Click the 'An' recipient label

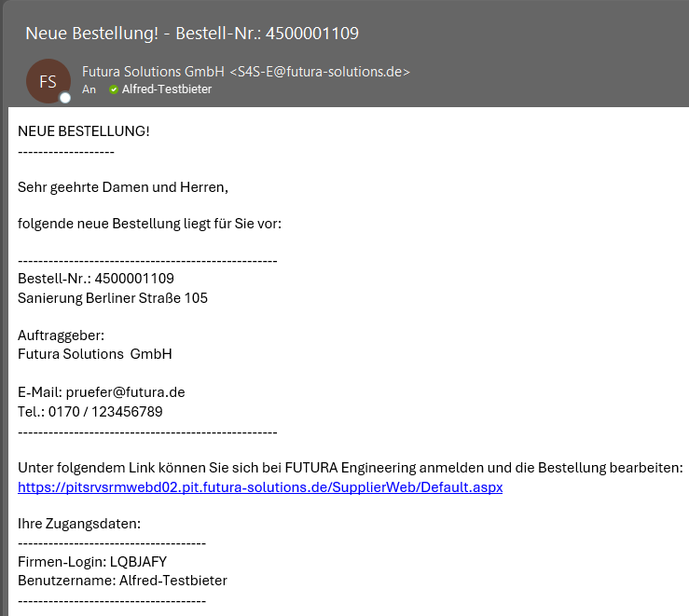[89, 89]
